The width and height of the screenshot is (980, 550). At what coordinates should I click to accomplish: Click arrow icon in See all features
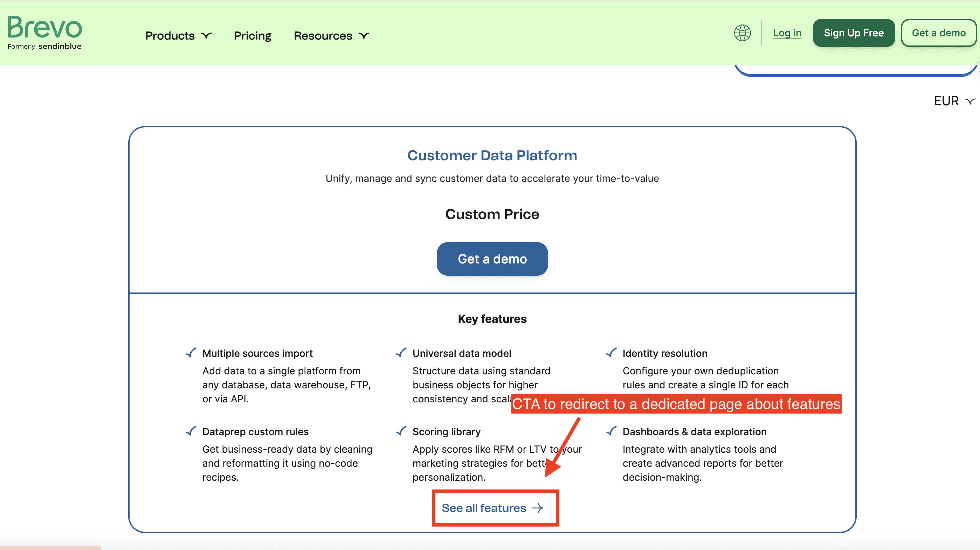pyautogui.click(x=538, y=508)
